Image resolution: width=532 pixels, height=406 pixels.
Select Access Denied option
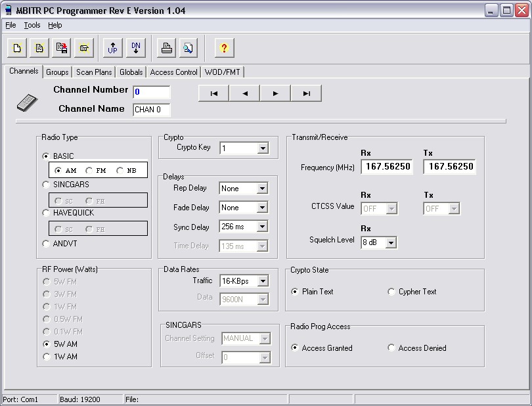click(x=392, y=348)
